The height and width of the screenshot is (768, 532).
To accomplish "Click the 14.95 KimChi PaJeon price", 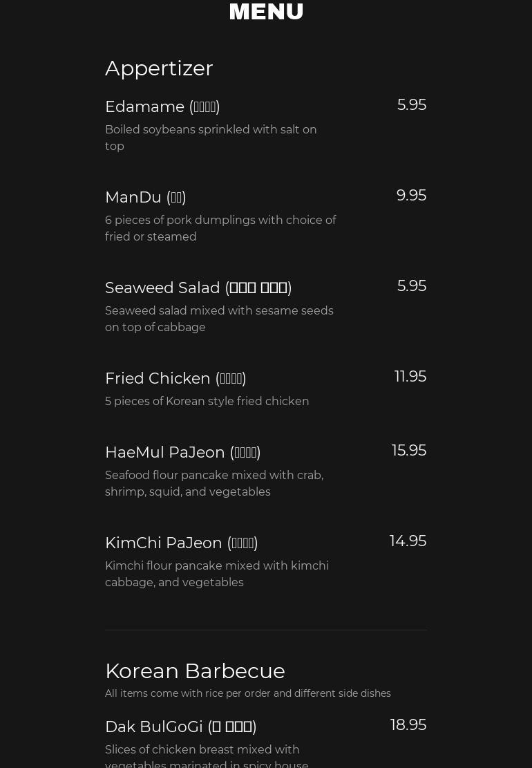I will [408, 541].
